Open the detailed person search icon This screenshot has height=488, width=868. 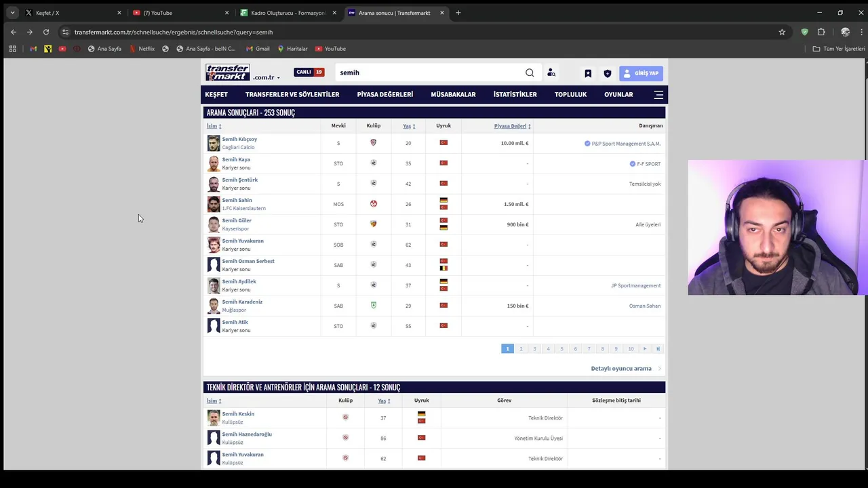[551, 73]
